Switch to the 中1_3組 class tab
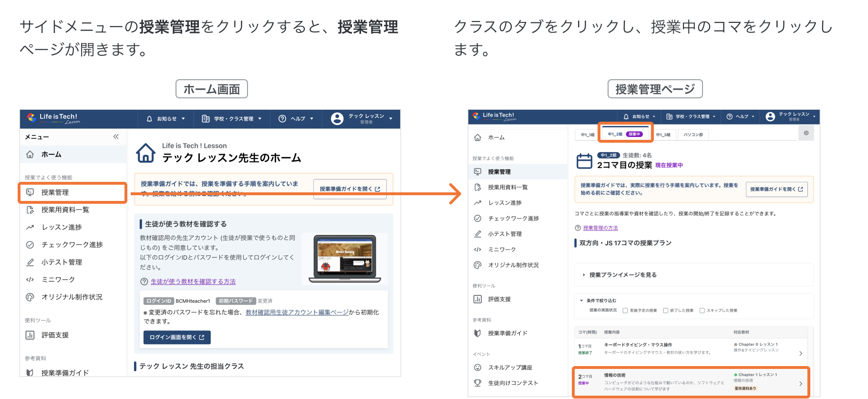The image size is (868, 399). click(x=663, y=135)
